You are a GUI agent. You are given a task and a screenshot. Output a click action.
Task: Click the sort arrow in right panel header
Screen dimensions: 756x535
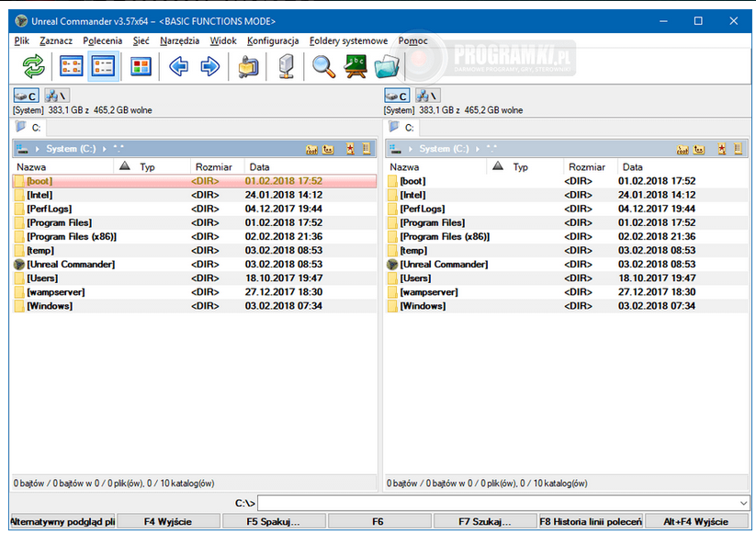click(498, 166)
